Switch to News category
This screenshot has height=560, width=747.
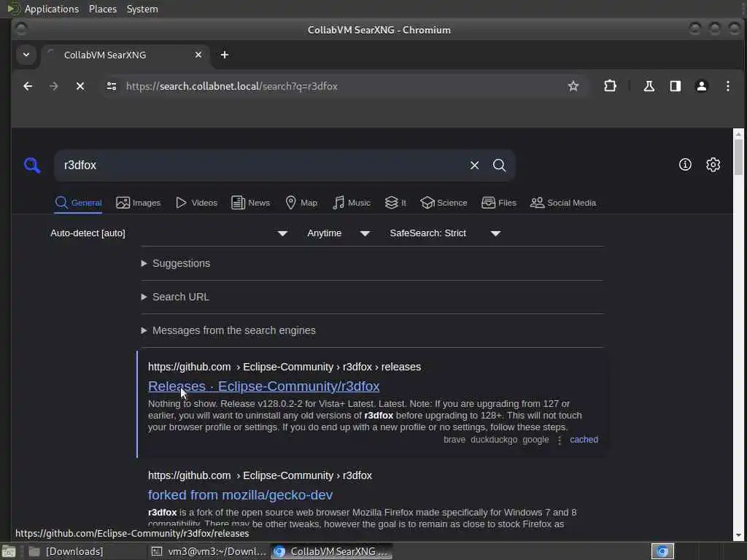[251, 203]
